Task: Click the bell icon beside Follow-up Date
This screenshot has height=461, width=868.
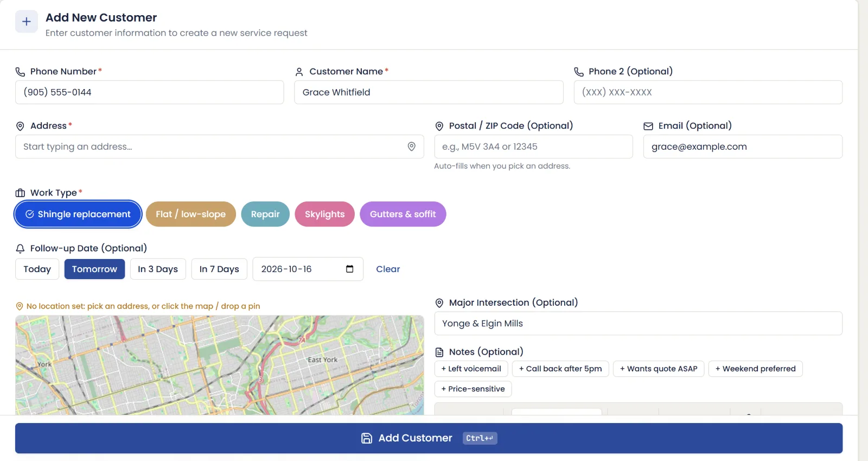Action: [20, 249]
